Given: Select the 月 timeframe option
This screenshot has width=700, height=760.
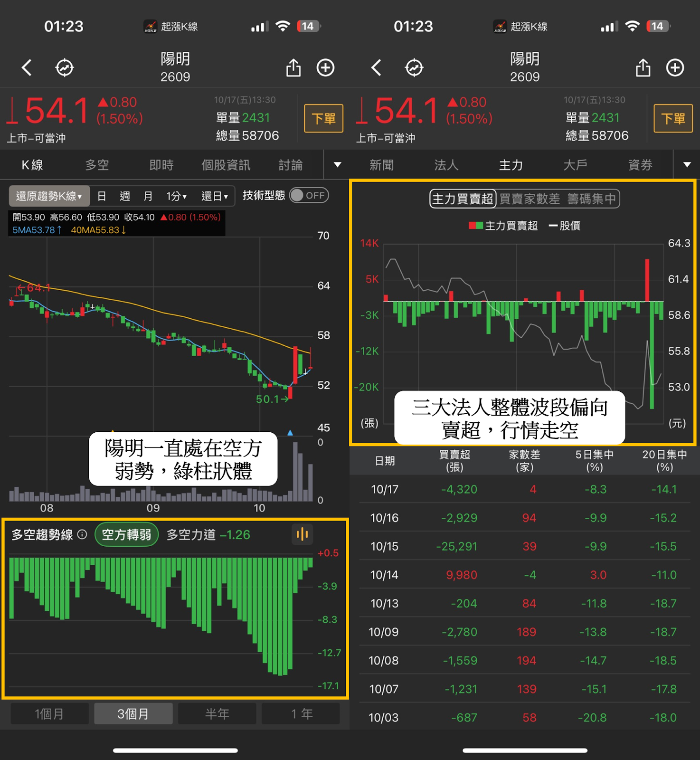Looking at the screenshot, I should [x=148, y=196].
